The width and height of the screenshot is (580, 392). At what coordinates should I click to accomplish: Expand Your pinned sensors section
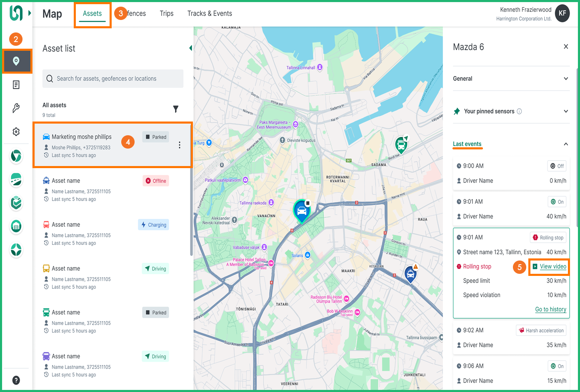click(x=565, y=111)
